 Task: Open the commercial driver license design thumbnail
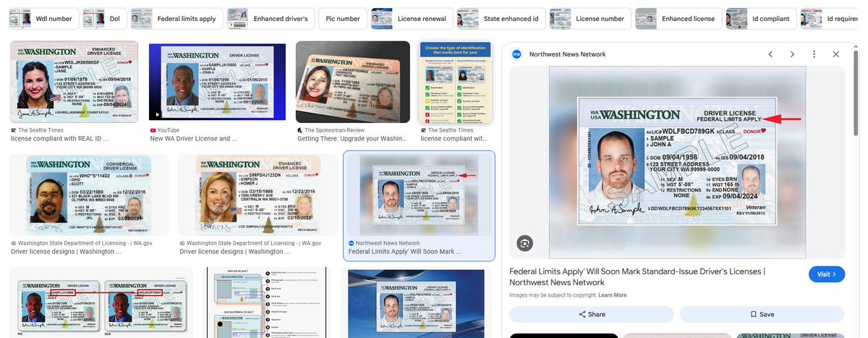coord(89,195)
